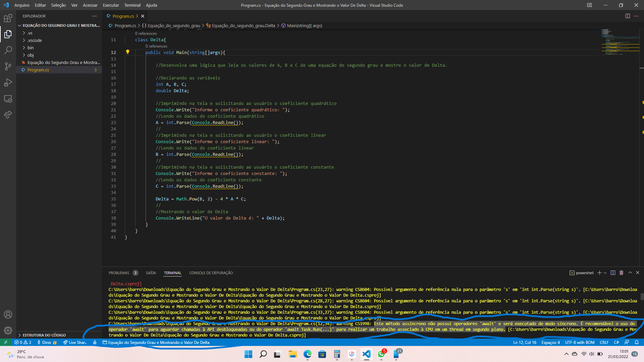Select language mode C#
Viewport: 644px width, 362px height.
click(x=616, y=342)
